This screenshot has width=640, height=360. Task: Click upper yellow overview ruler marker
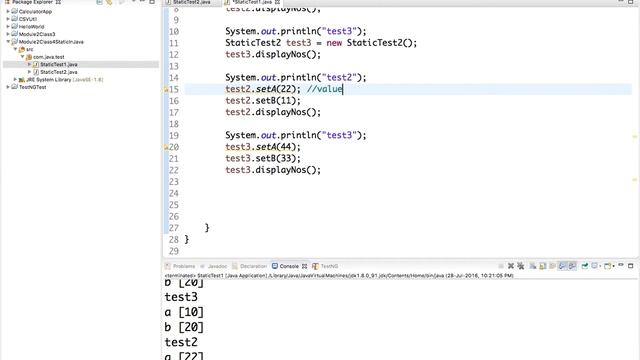coord(635,137)
